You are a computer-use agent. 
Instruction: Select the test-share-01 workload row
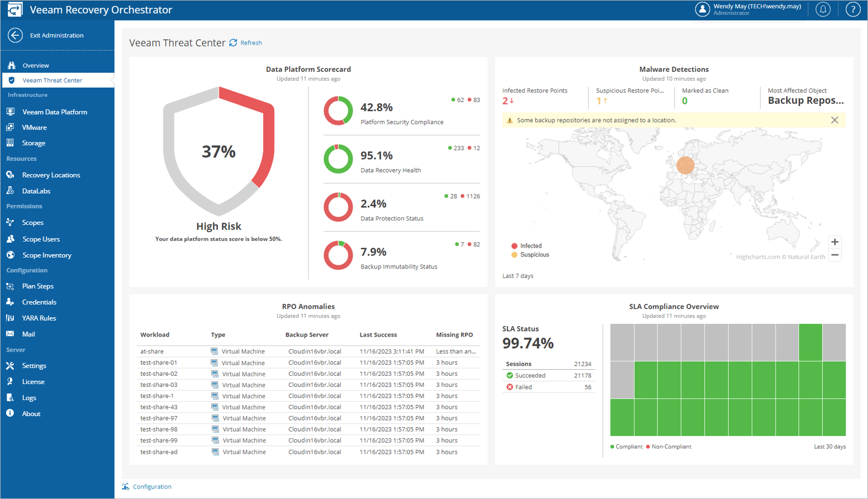coord(159,363)
